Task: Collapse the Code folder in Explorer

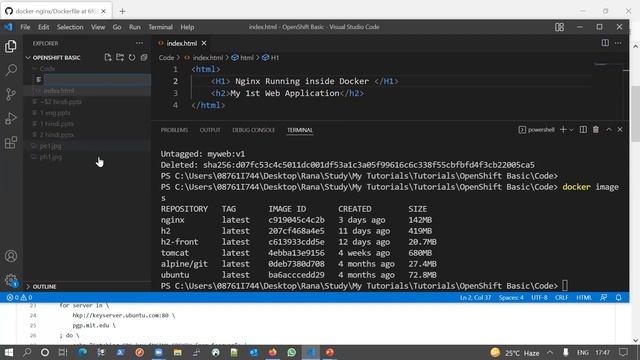Action: pyautogui.click(x=45, y=69)
